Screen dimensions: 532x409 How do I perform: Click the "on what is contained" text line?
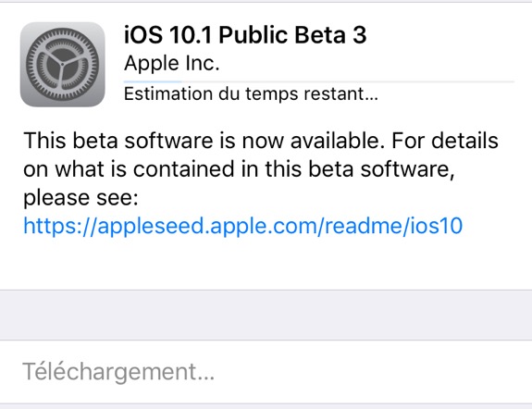coord(239,169)
